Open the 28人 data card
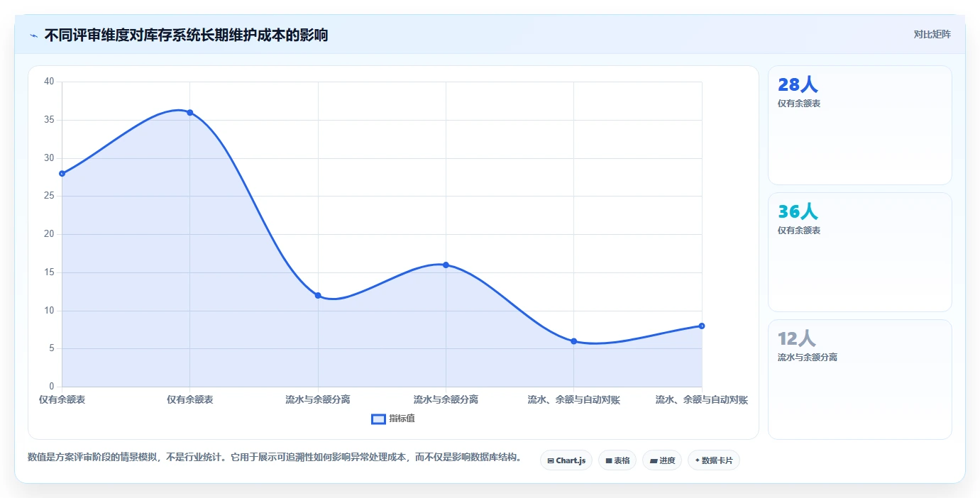 tap(859, 126)
